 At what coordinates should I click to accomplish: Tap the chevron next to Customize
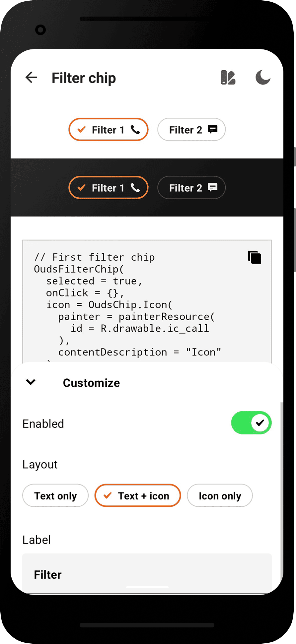30,382
